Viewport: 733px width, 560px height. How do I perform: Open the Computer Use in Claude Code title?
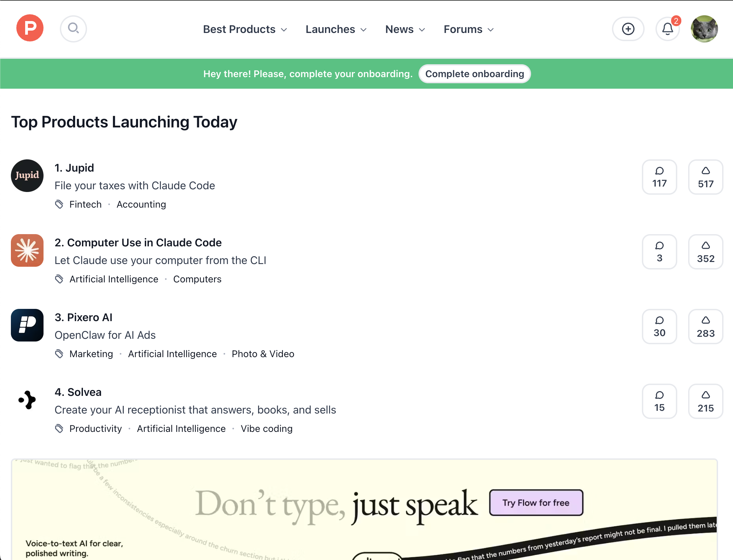pyautogui.click(x=138, y=243)
